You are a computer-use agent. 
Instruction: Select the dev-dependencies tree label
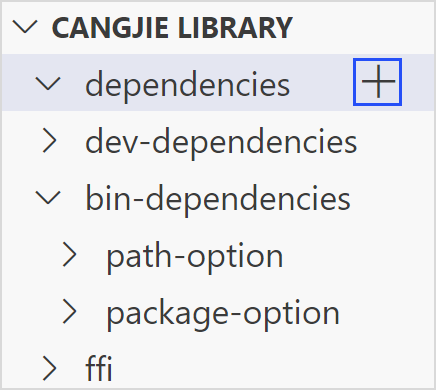[221, 143]
